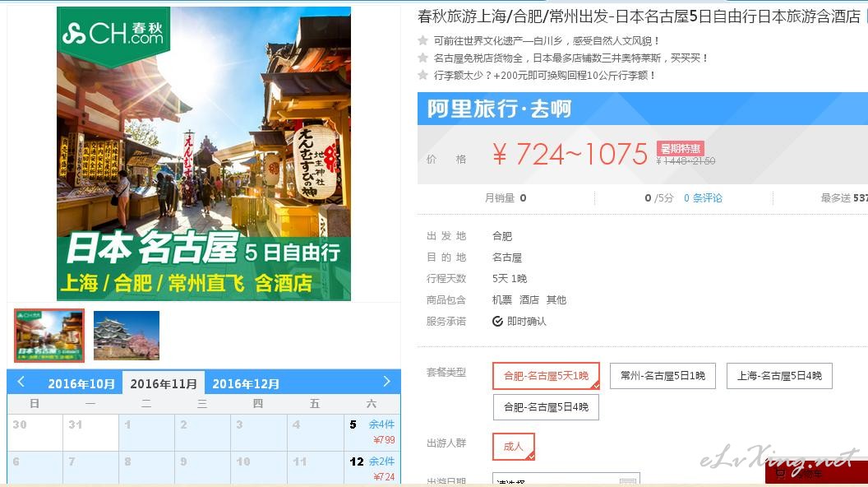Screen dimensions: 868x487
Task: Show the castle with cherry blossoms thumbnail
Action: [127, 335]
